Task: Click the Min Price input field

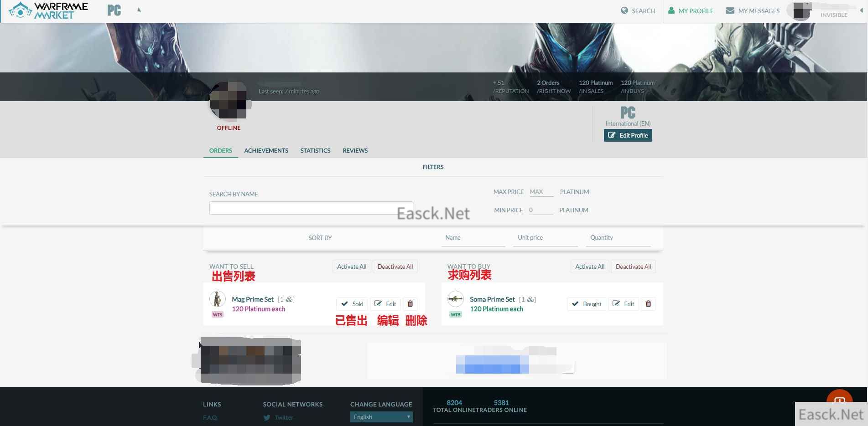Action: coord(541,210)
